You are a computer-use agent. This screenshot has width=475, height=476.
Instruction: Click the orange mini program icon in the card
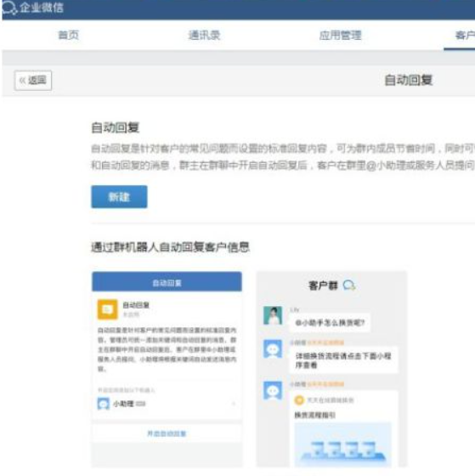pyautogui.click(x=299, y=400)
